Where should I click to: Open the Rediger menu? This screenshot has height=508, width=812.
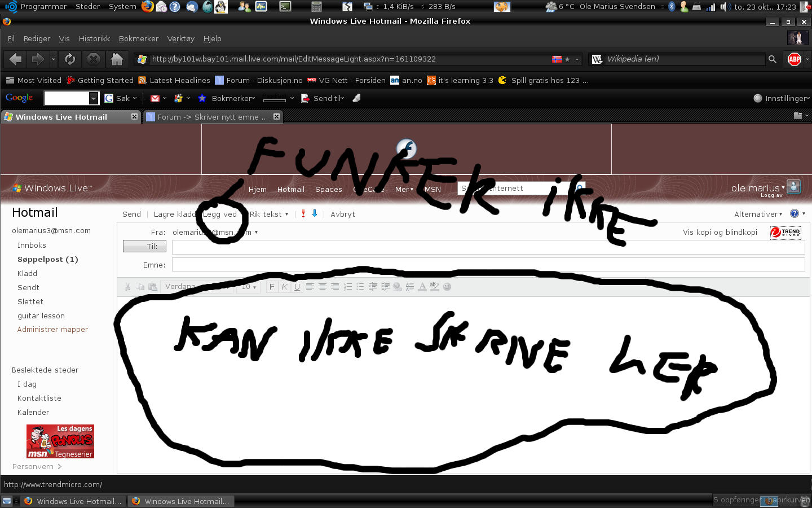(37, 38)
